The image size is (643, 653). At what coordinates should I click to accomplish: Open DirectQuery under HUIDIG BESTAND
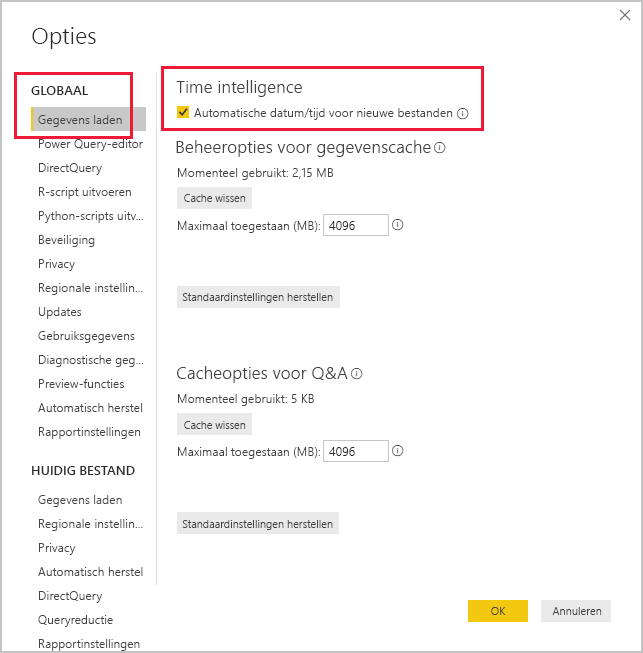point(70,596)
